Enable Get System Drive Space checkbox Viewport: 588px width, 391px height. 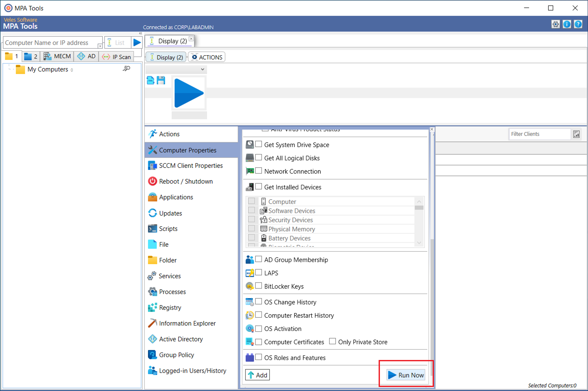pyautogui.click(x=259, y=144)
